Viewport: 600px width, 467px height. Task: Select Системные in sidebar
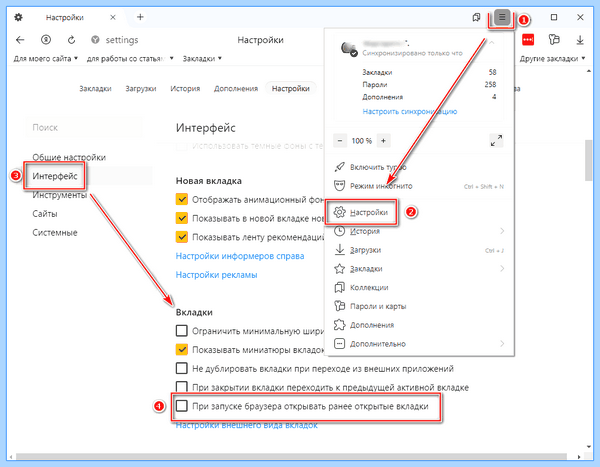click(x=55, y=232)
